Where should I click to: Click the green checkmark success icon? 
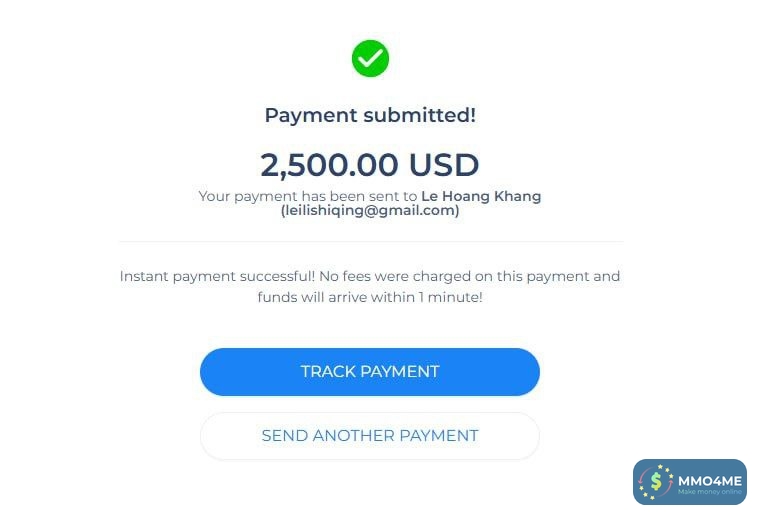pyautogui.click(x=370, y=59)
